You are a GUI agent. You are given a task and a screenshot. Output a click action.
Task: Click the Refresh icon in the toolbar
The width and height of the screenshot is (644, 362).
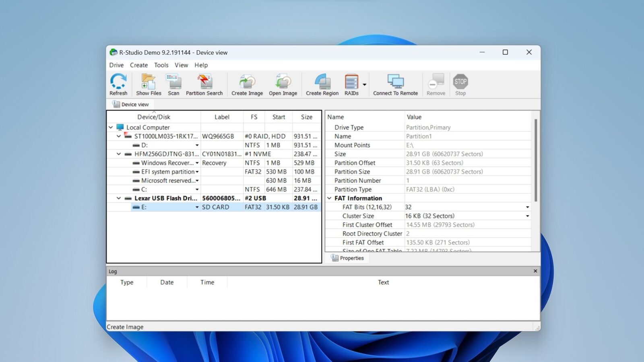pos(118,84)
